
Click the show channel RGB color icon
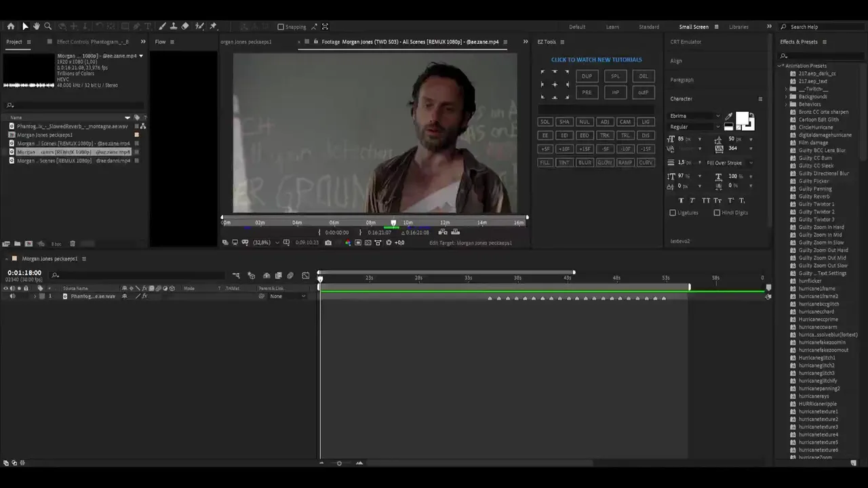click(x=348, y=243)
